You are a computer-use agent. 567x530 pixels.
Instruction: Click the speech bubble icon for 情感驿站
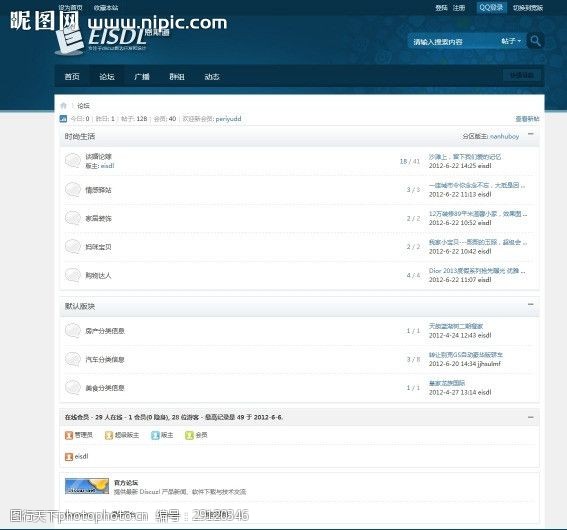tap(73, 189)
